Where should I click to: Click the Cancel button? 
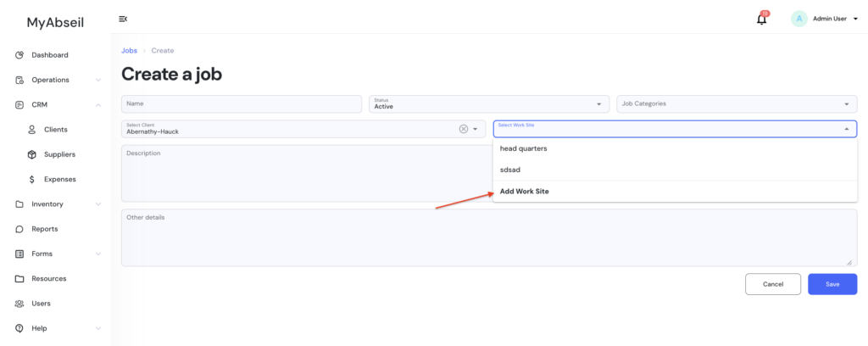[x=772, y=284]
